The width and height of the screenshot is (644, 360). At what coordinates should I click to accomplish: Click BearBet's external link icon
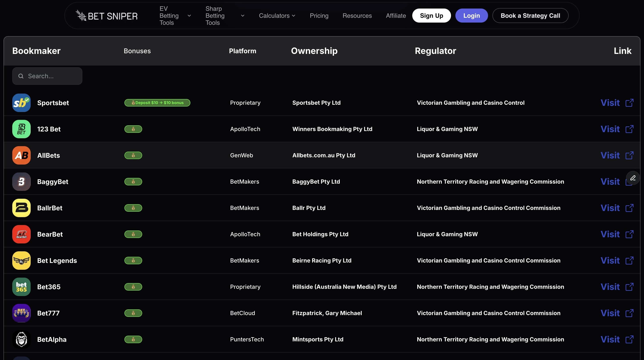(x=630, y=234)
